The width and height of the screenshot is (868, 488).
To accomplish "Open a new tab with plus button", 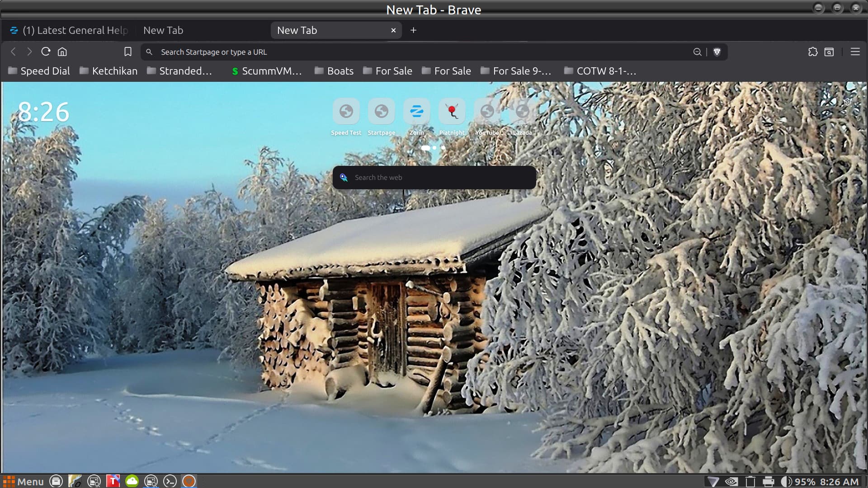I will pos(413,30).
